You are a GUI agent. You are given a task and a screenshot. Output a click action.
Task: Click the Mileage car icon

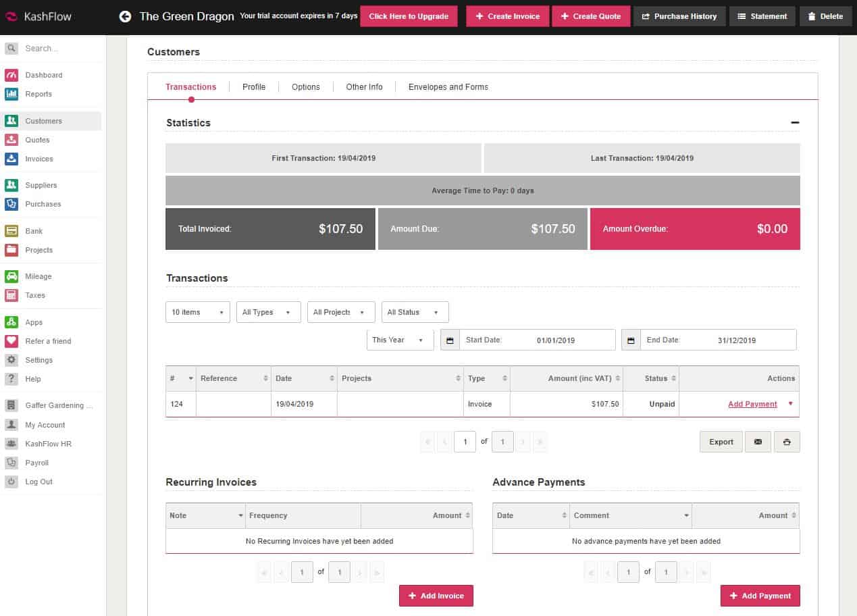pos(11,276)
